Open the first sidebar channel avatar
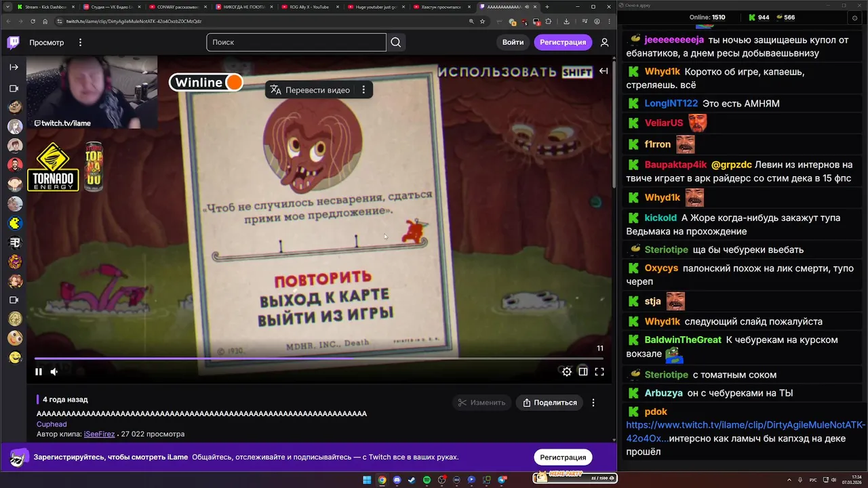Viewport: 868px width, 488px height. (x=15, y=107)
